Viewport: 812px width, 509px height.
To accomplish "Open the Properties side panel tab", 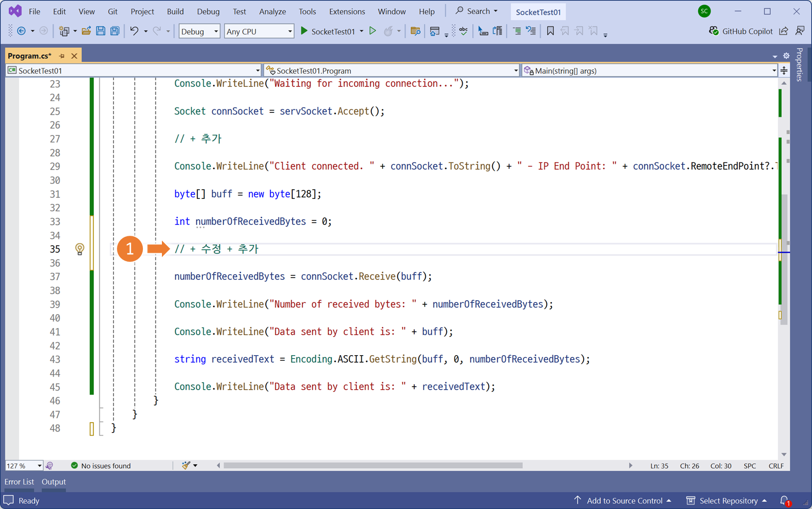I will click(x=800, y=64).
